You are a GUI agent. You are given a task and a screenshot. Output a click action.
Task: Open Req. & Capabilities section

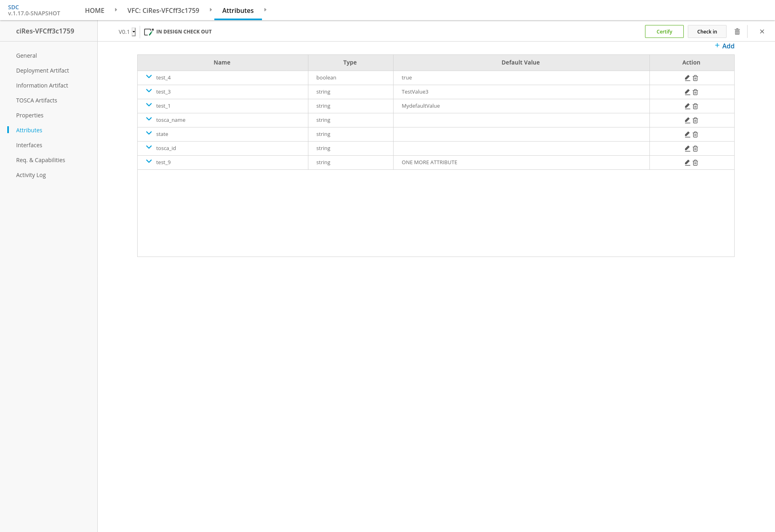pos(40,160)
